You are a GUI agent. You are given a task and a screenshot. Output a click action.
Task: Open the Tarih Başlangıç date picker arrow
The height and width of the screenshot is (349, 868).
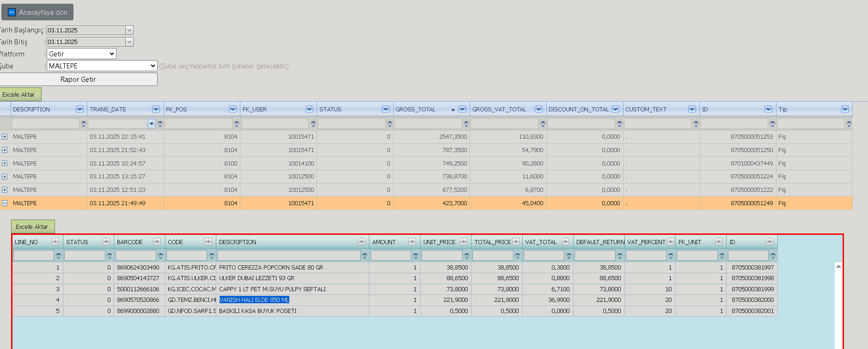click(x=129, y=30)
